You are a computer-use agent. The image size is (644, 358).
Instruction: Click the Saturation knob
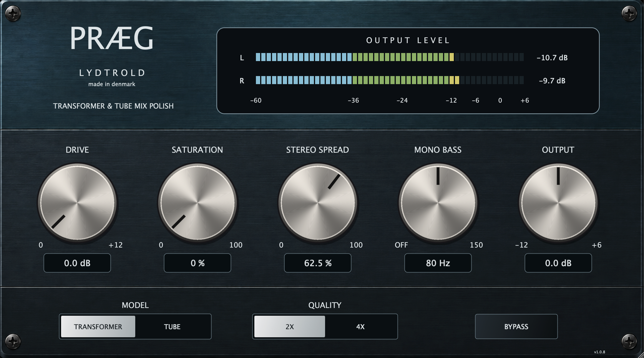click(198, 202)
